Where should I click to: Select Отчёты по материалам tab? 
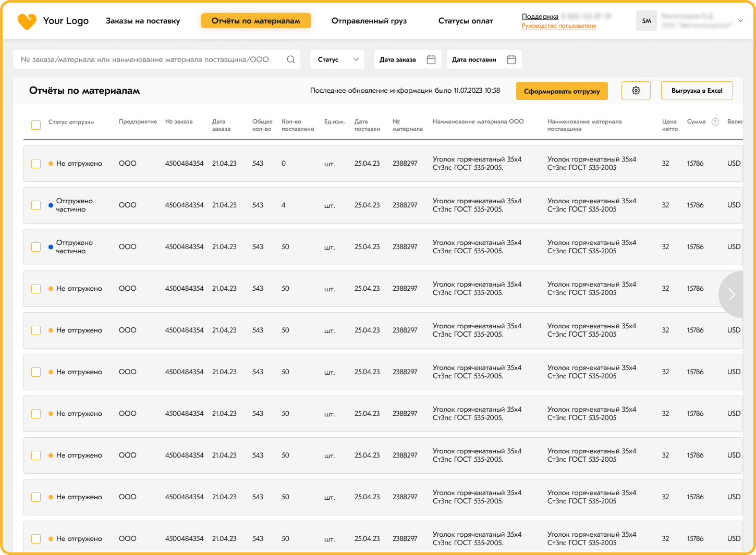pyautogui.click(x=256, y=21)
